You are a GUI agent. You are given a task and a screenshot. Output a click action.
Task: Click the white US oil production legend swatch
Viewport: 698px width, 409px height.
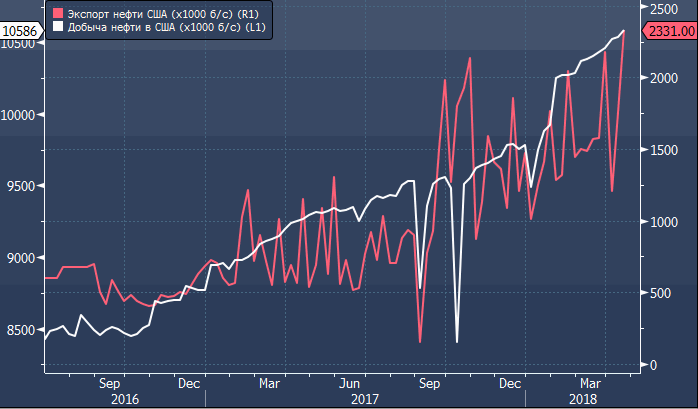point(57,28)
